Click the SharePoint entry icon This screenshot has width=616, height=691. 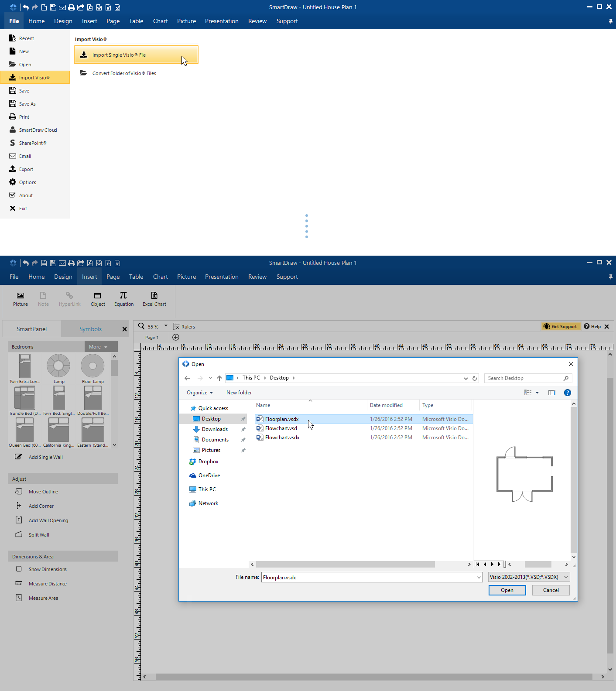pyautogui.click(x=13, y=143)
